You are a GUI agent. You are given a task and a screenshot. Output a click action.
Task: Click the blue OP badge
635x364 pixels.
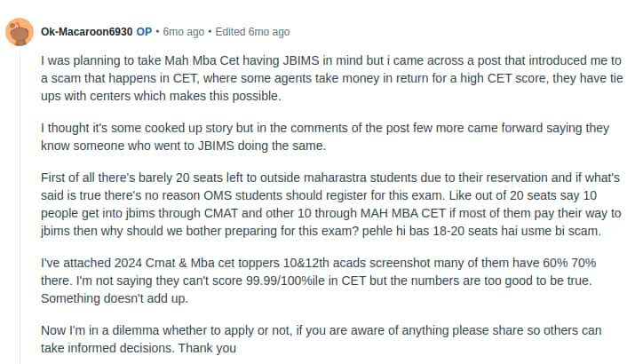coord(144,32)
